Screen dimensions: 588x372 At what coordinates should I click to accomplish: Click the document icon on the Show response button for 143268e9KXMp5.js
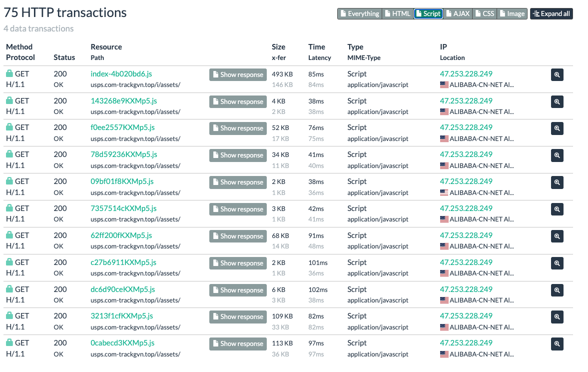tap(215, 101)
